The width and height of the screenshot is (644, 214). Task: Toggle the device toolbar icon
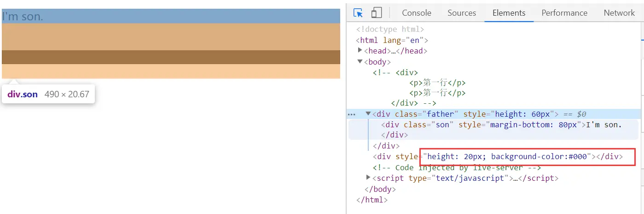pos(377,13)
